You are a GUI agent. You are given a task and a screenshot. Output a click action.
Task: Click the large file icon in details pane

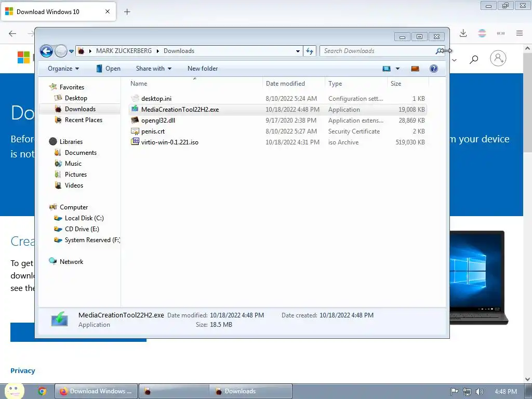pyautogui.click(x=59, y=320)
